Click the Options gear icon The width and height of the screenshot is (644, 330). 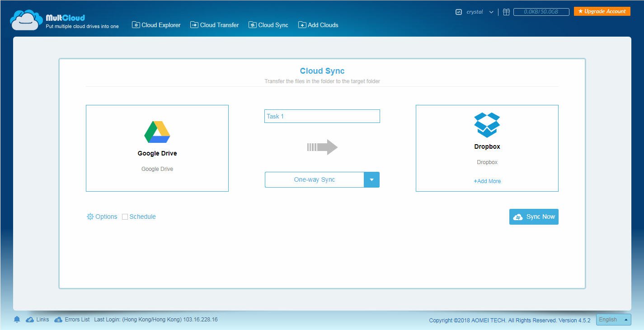click(x=90, y=217)
